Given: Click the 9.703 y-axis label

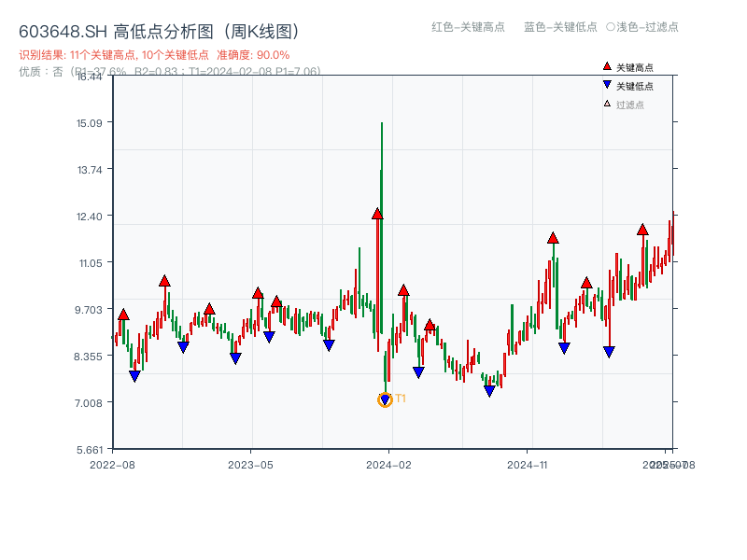Looking at the screenshot, I should [88, 310].
